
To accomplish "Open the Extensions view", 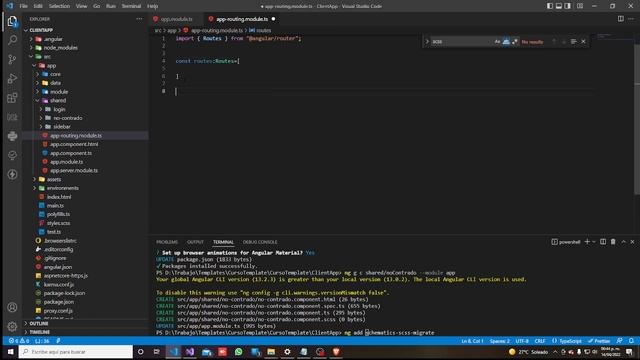I will 12,98.
